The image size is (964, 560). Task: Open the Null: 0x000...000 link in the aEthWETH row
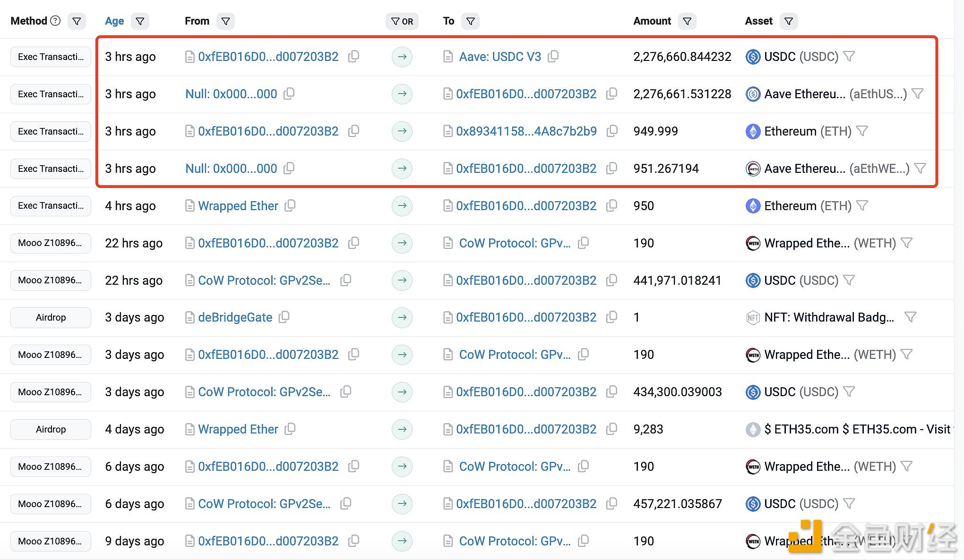click(231, 169)
